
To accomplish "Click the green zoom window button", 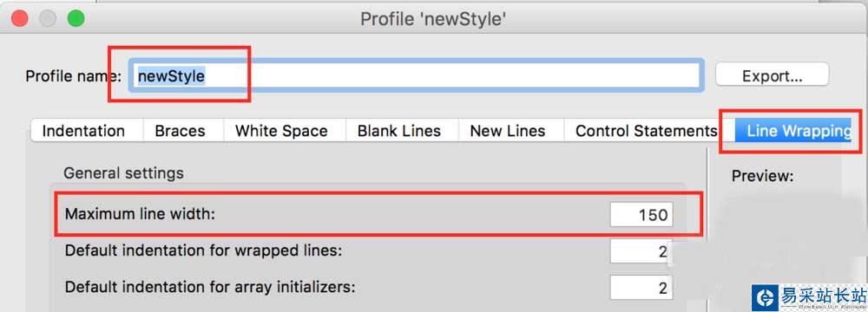I will (76, 18).
